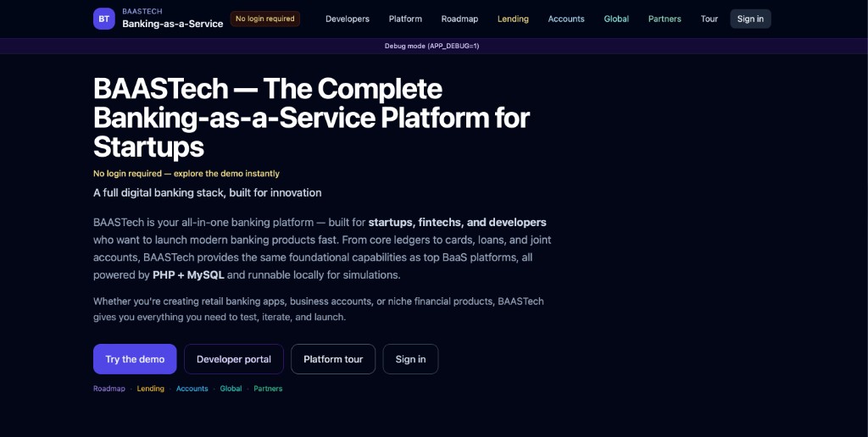Viewport: 868px width, 437px height.
Task: Click the 'No login required' badge
Action: (x=265, y=19)
